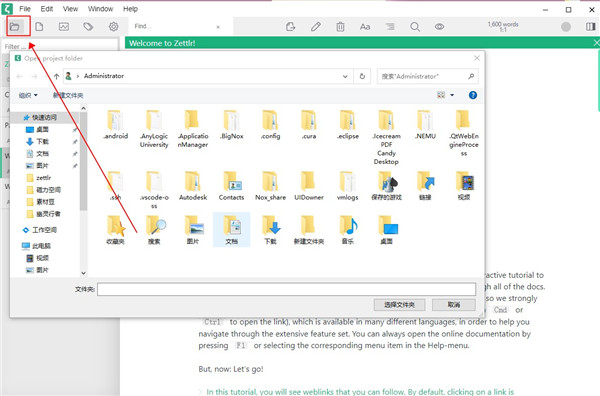Screen dimensions: 600x396
Task: Click the navigation pane scroll up arrow
Action: coord(83,109)
